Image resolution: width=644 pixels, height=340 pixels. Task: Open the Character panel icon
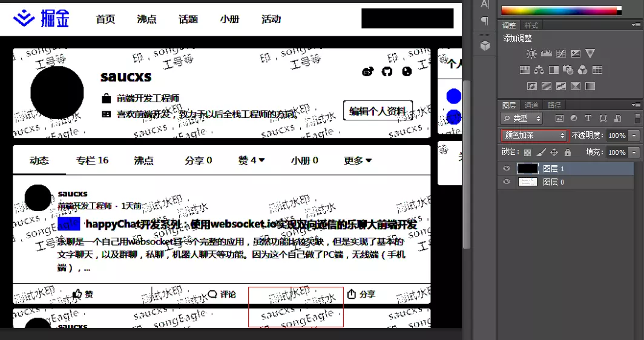point(485,4)
